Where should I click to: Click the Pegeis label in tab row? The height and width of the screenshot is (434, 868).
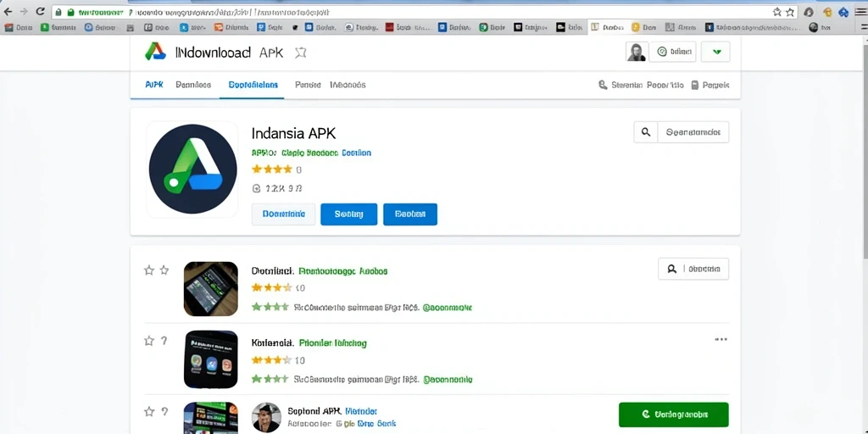pyautogui.click(x=715, y=86)
